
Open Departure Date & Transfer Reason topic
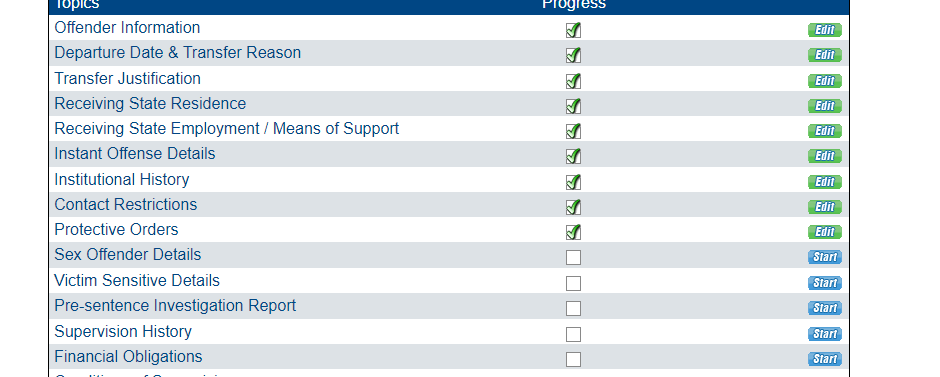(x=177, y=53)
